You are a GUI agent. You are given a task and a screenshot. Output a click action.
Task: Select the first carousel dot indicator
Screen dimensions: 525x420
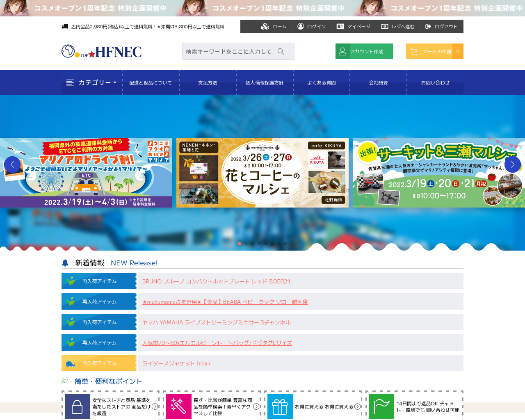pos(240,244)
